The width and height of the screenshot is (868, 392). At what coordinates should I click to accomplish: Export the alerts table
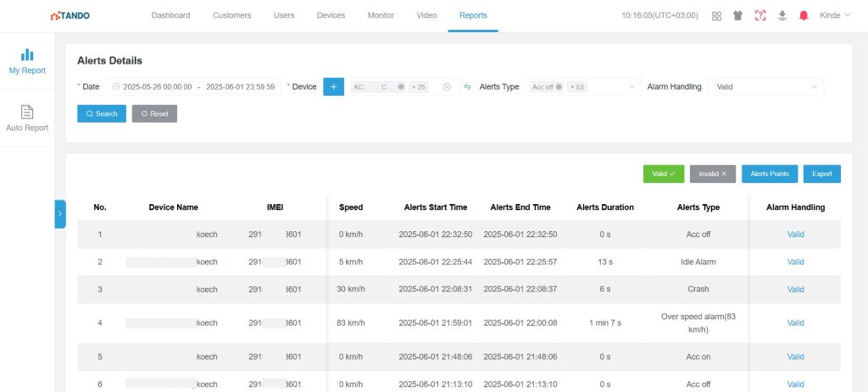tap(822, 174)
